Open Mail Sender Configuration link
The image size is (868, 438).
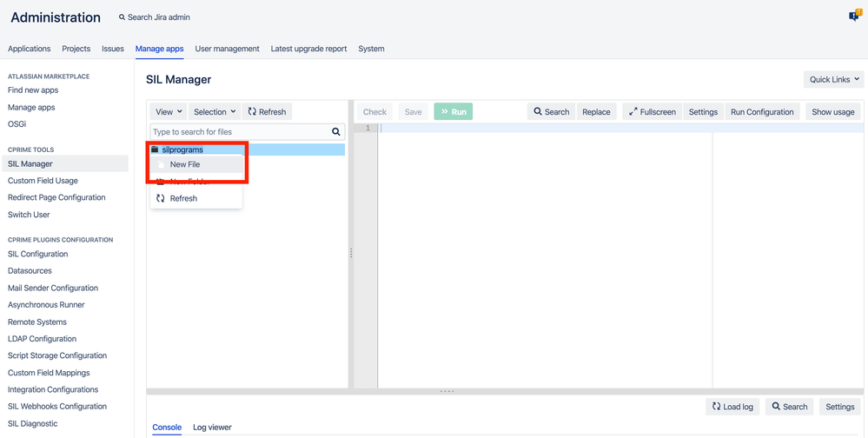coord(53,288)
